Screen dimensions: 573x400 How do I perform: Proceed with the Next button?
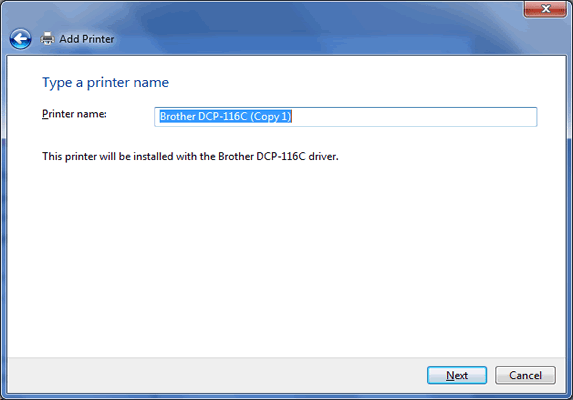[457, 375]
